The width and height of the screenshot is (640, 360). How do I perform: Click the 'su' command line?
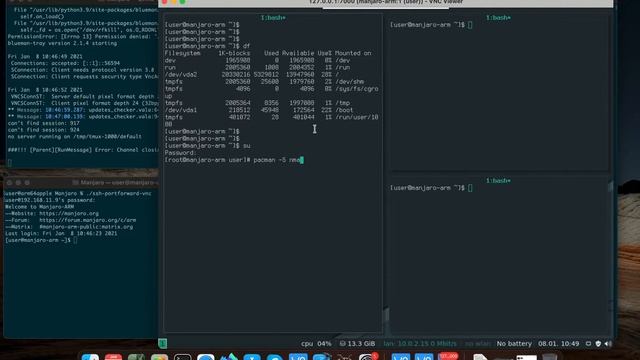[207, 146]
